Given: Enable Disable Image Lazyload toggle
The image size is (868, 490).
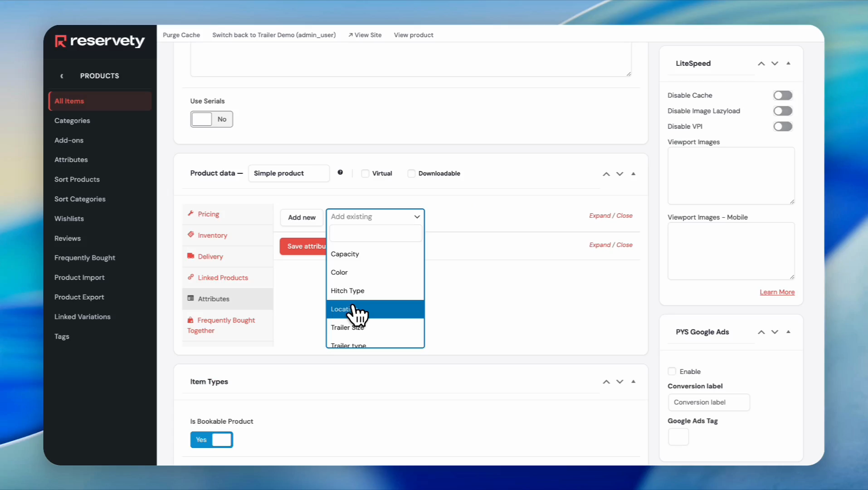Looking at the screenshot, I should (783, 111).
